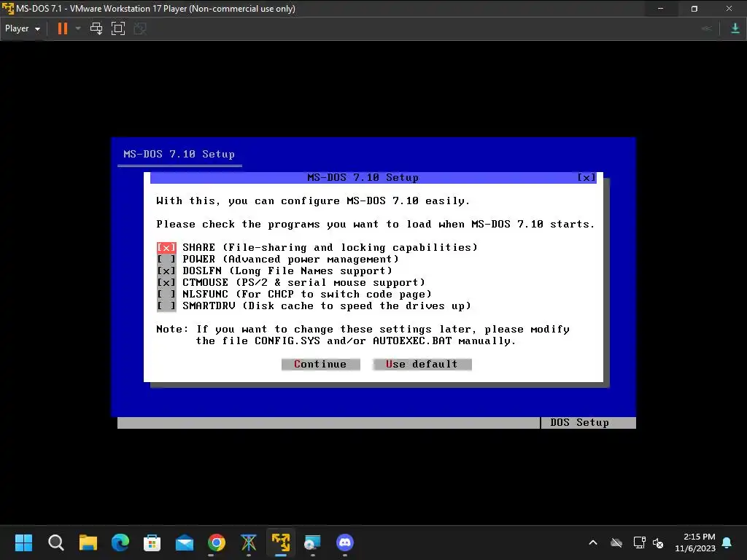Expand the power options dropdown arrow
This screenshot has width=747, height=560.
tap(78, 28)
